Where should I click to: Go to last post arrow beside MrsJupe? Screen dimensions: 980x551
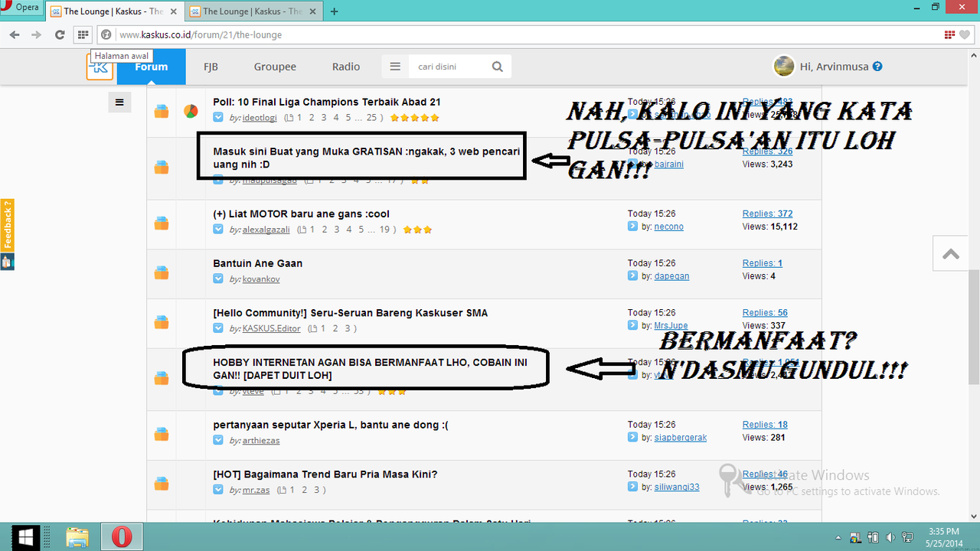tap(632, 325)
